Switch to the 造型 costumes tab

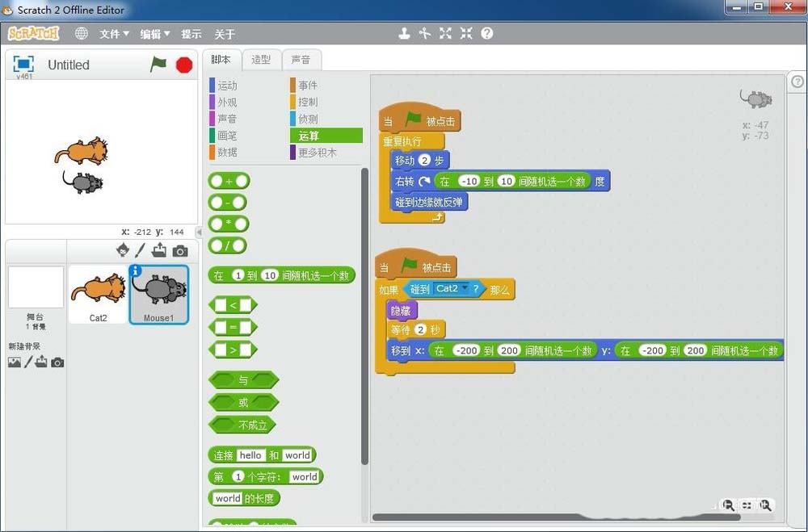(x=261, y=60)
